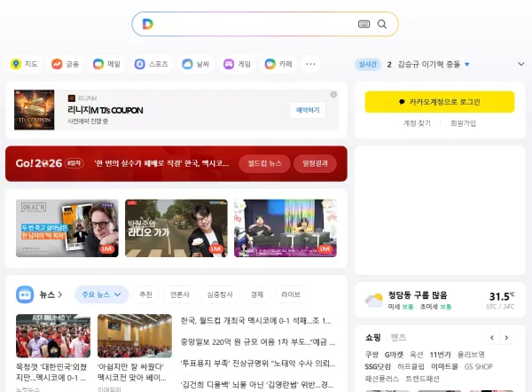The height and width of the screenshot is (392, 532).
Task: Switch to the 추천 news tab
Action: tap(146, 294)
